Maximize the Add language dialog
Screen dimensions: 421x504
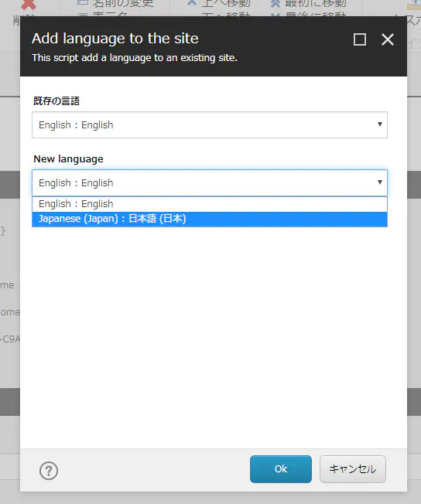click(360, 39)
